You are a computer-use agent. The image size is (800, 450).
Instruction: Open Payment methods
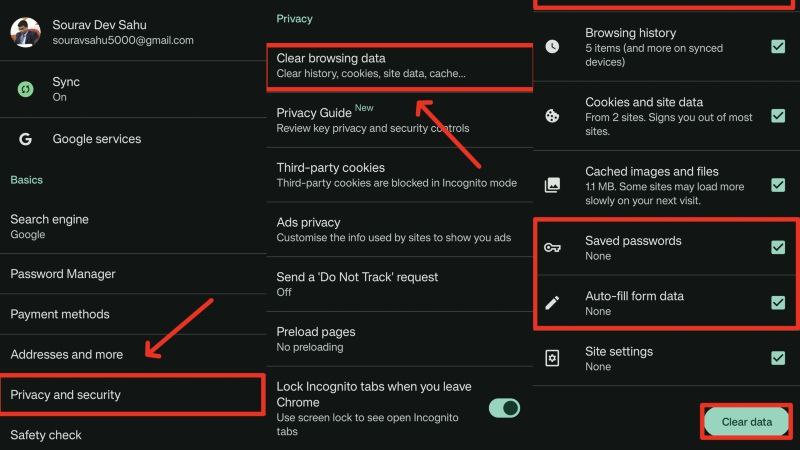pos(133,314)
